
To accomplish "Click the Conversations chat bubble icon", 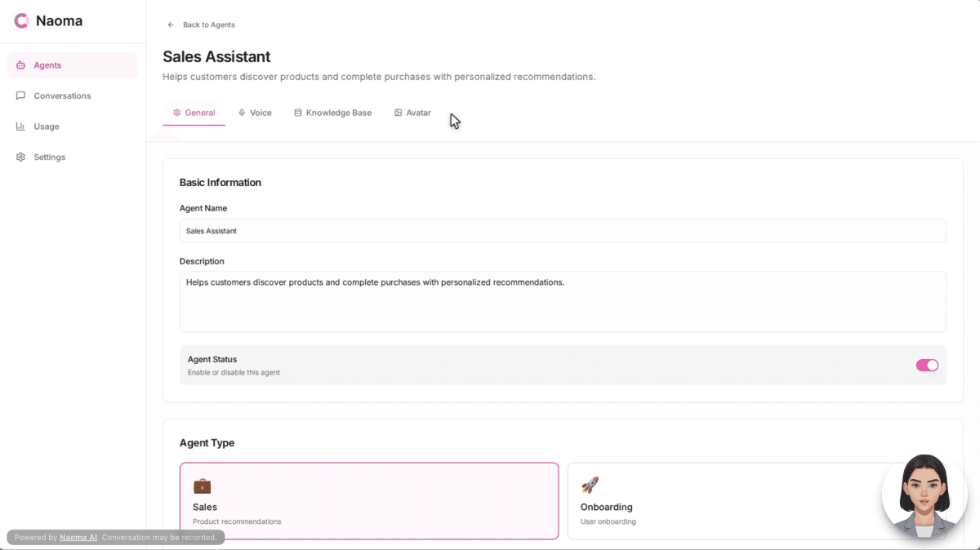I will (20, 95).
